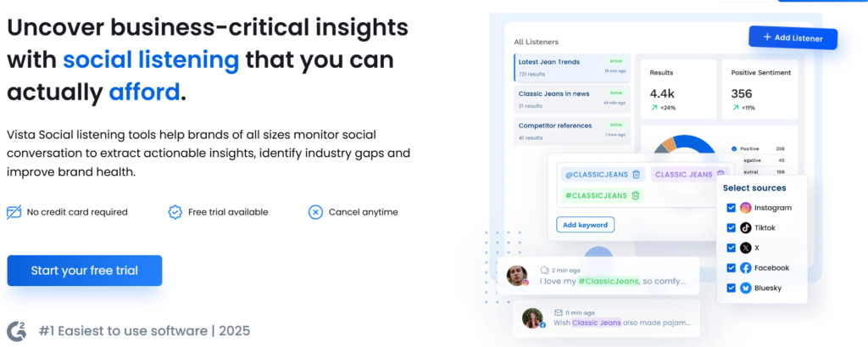Click the Facebook logo icon in sources
Viewport: 868px width, 347px height.
(x=746, y=268)
